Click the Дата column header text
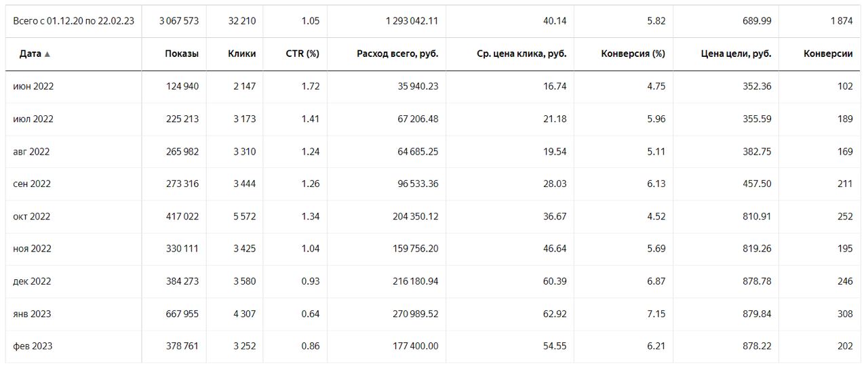The image size is (868, 370). pos(30,54)
